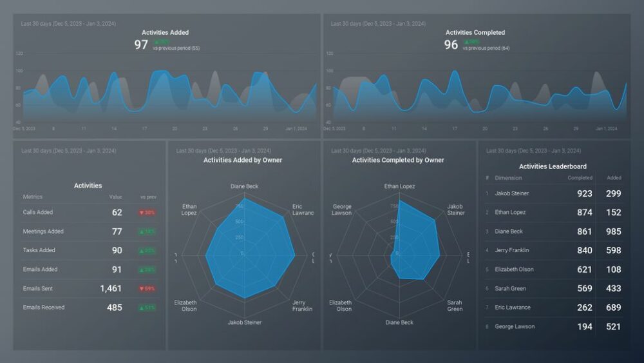Screen dimensions: 644x363
Task: Select Diane Beck row name in leaderboard
Action: click(x=509, y=231)
